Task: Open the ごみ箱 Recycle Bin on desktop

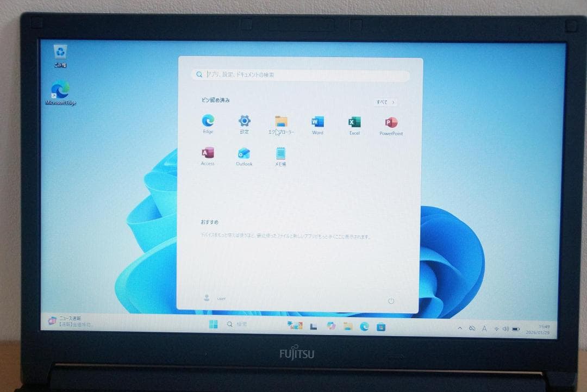Action: 60,53
